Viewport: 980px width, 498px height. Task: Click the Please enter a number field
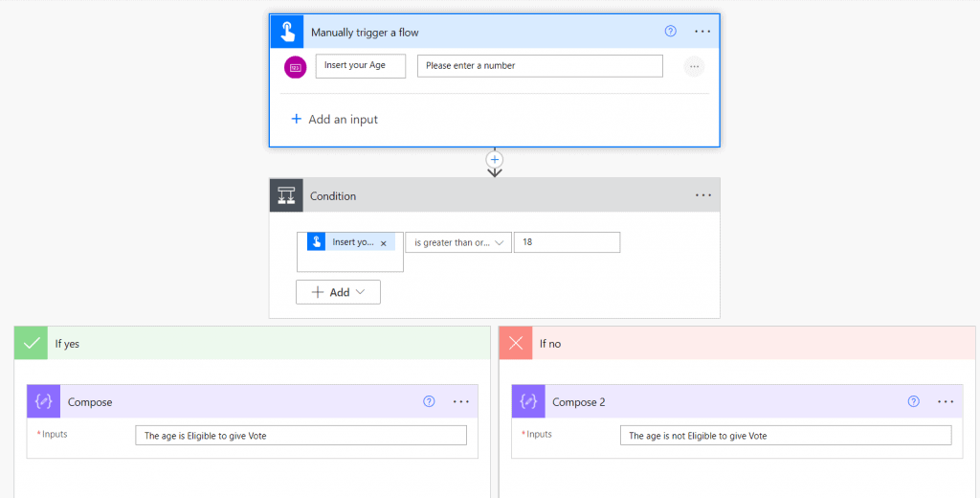click(540, 66)
